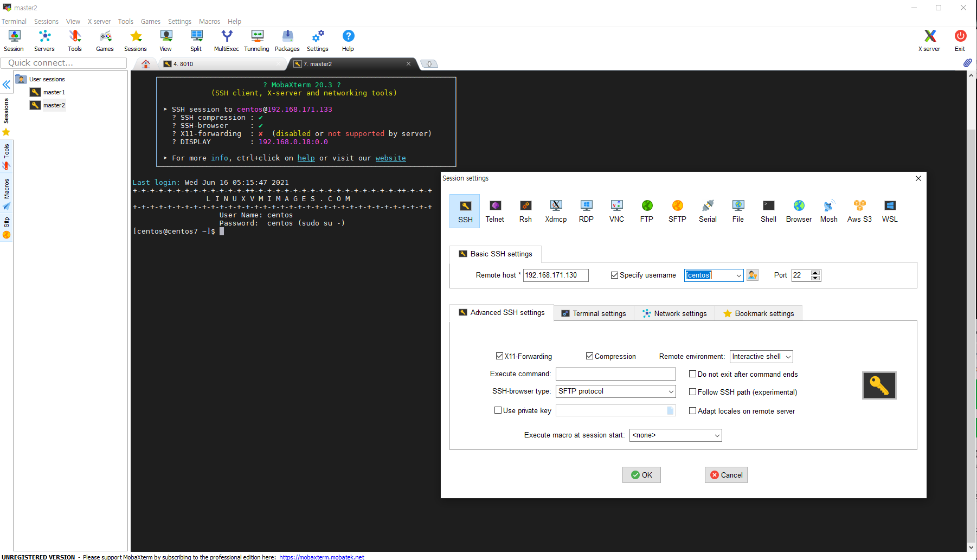Viewport: 977px width, 560px height.
Task: Switch to Bookmark settings tab
Action: click(x=759, y=313)
